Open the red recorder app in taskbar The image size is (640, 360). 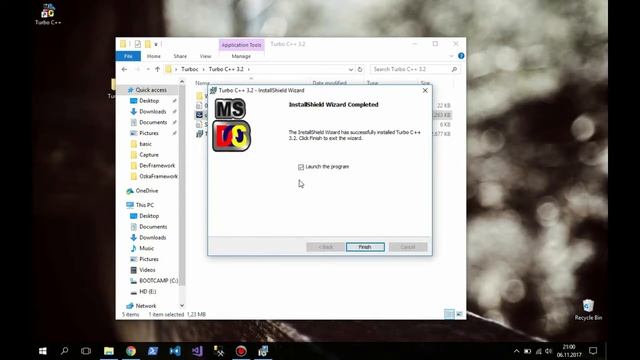click(241, 351)
